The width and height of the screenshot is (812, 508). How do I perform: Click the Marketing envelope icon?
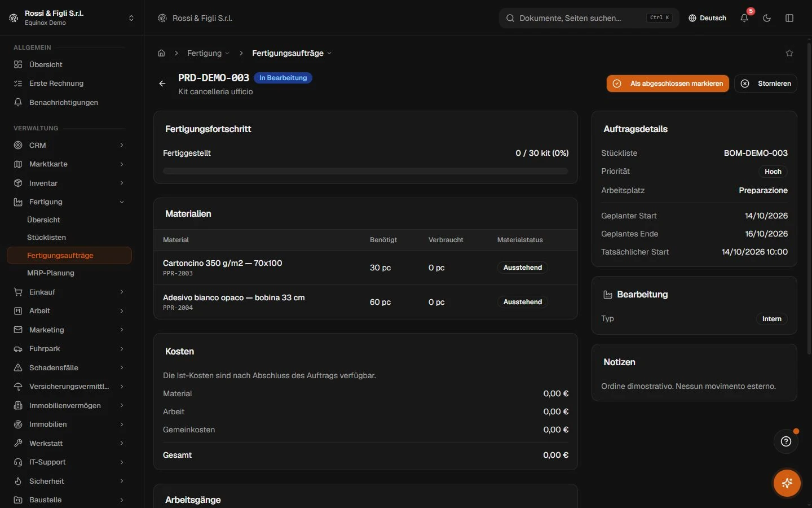point(18,330)
